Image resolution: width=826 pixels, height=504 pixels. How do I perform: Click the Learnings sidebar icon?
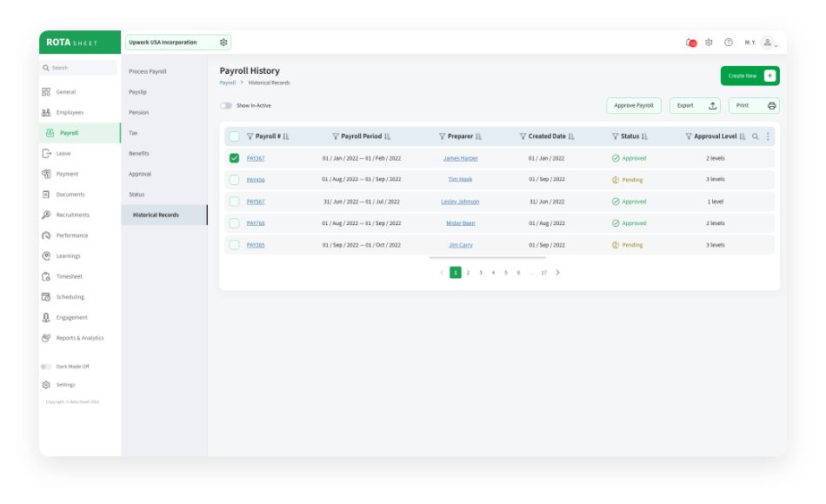46,256
